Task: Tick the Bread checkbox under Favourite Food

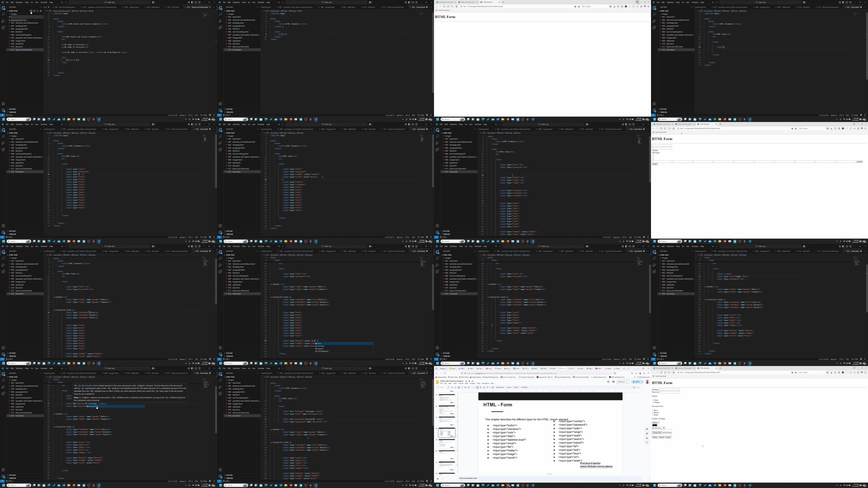Action: pyautogui.click(x=653, y=413)
